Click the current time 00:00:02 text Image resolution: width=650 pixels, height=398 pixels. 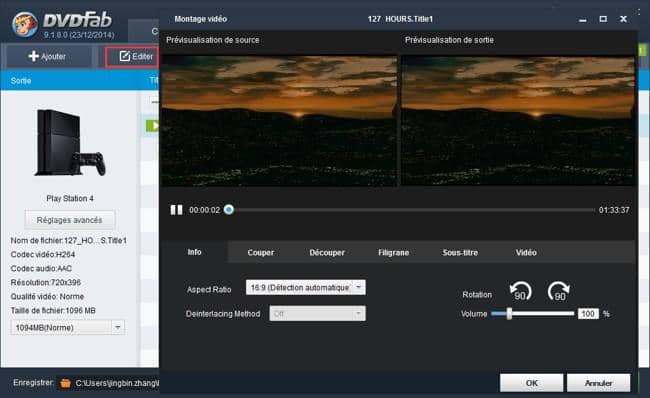204,210
